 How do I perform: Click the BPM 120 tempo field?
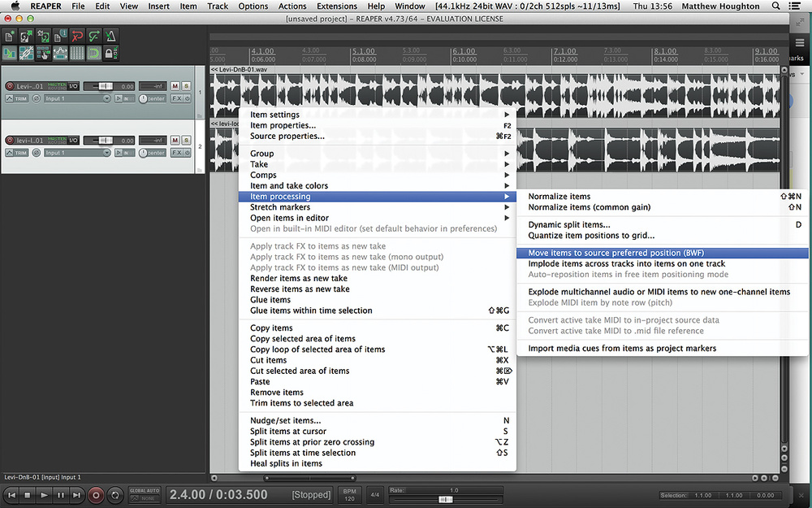click(349, 495)
